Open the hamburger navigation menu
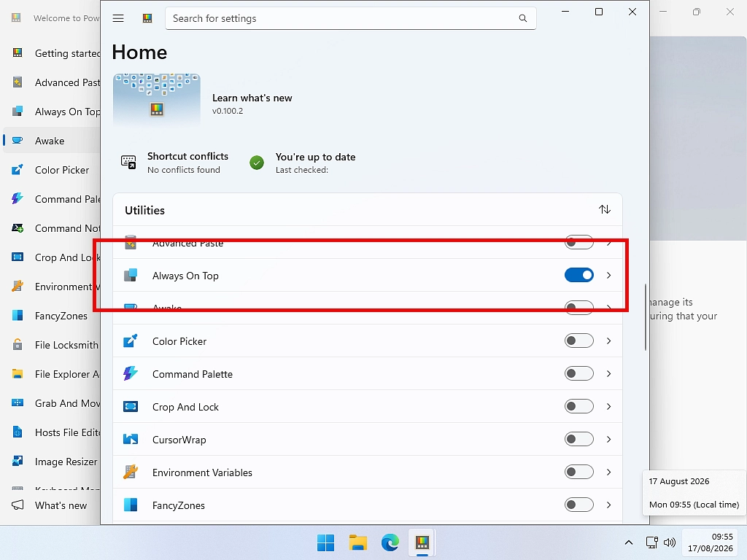Viewport: 747px width, 560px height. click(118, 18)
